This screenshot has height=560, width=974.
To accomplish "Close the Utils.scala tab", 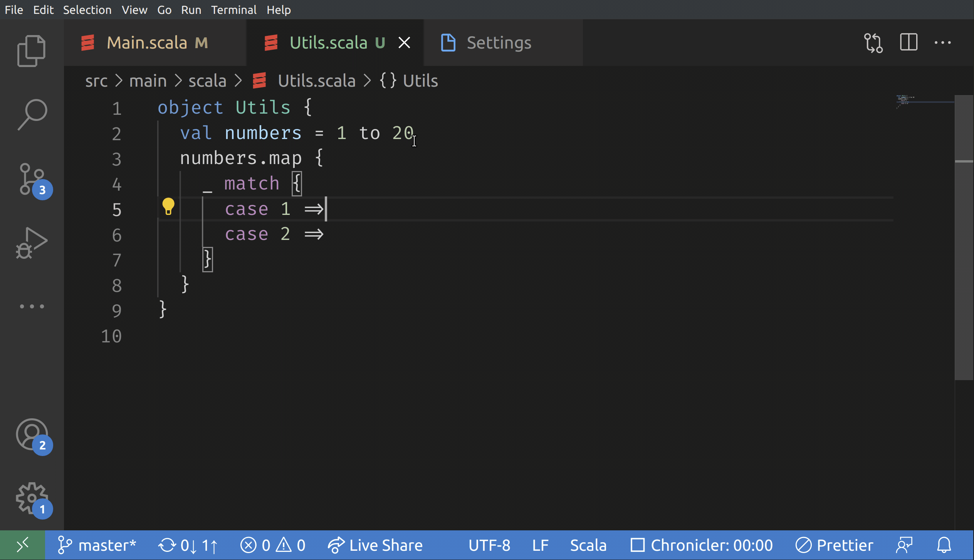I will pos(404,42).
